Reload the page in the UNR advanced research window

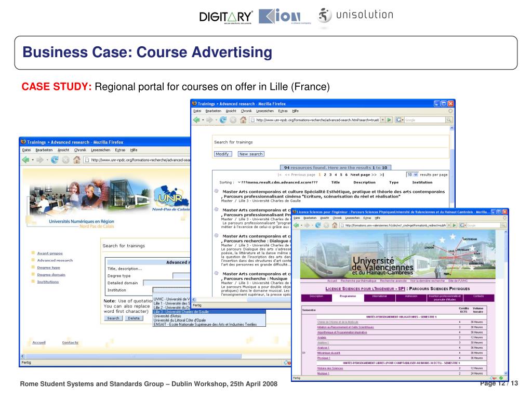pos(55,160)
